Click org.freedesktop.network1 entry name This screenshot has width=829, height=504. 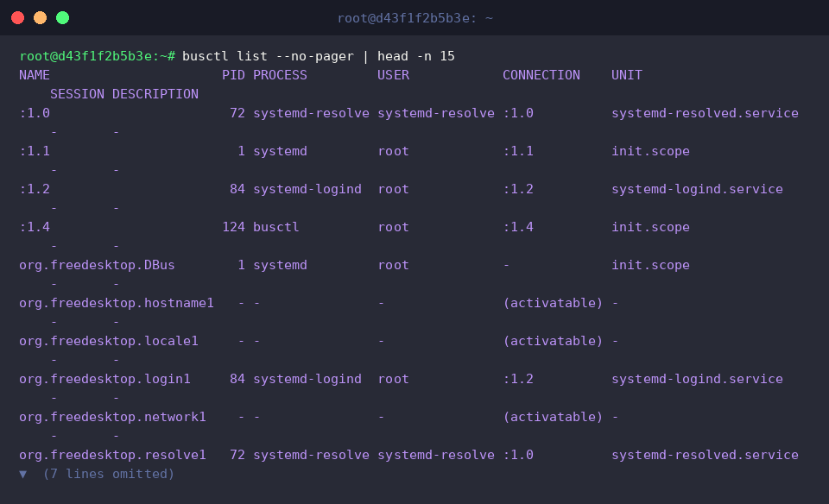coord(112,418)
